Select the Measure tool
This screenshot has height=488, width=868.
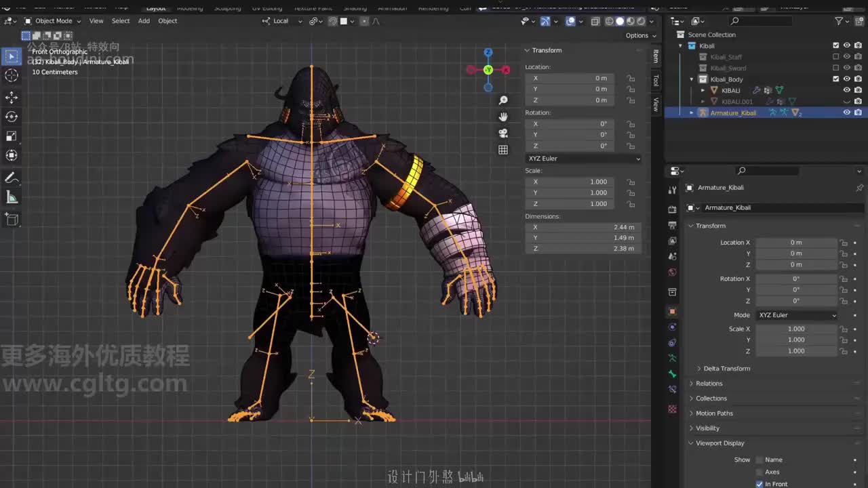[12, 197]
